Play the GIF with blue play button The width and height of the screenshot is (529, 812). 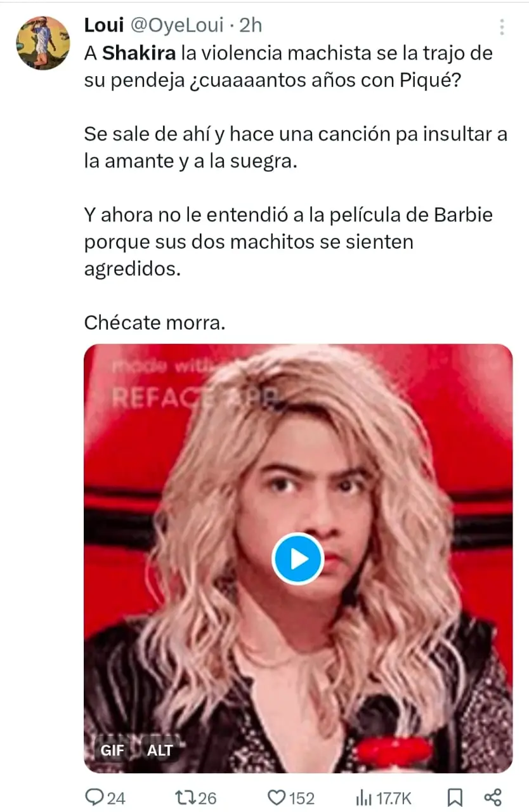coord(298,559)
